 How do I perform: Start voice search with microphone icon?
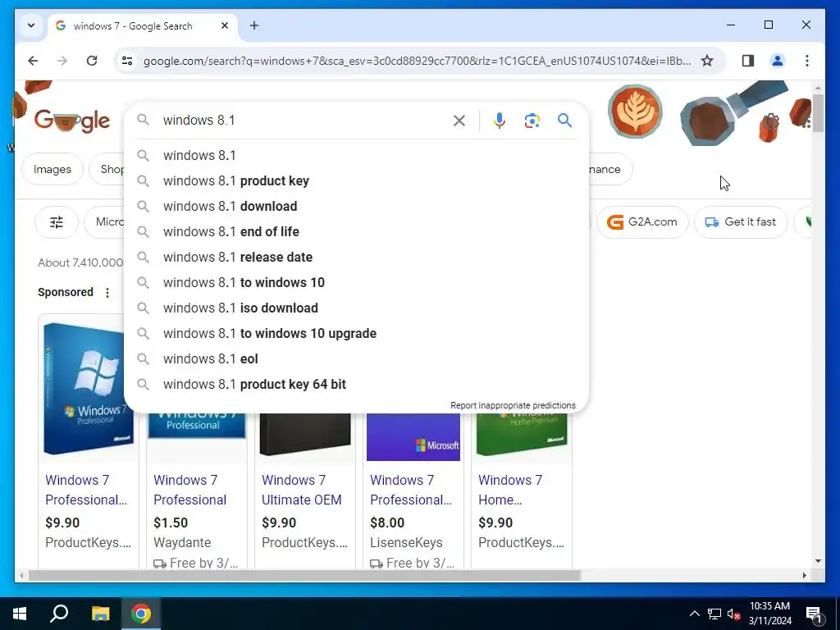[x=500, y=121]
